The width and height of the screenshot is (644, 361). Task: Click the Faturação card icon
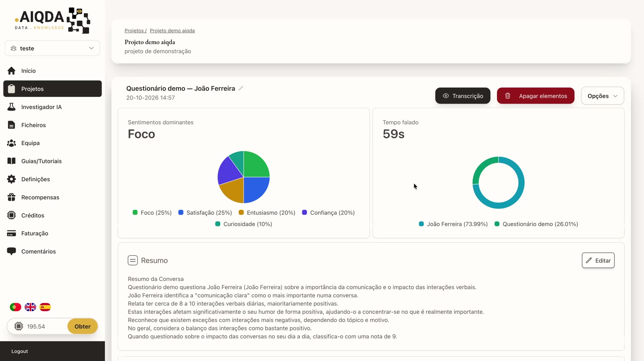(x=12, y=233)
